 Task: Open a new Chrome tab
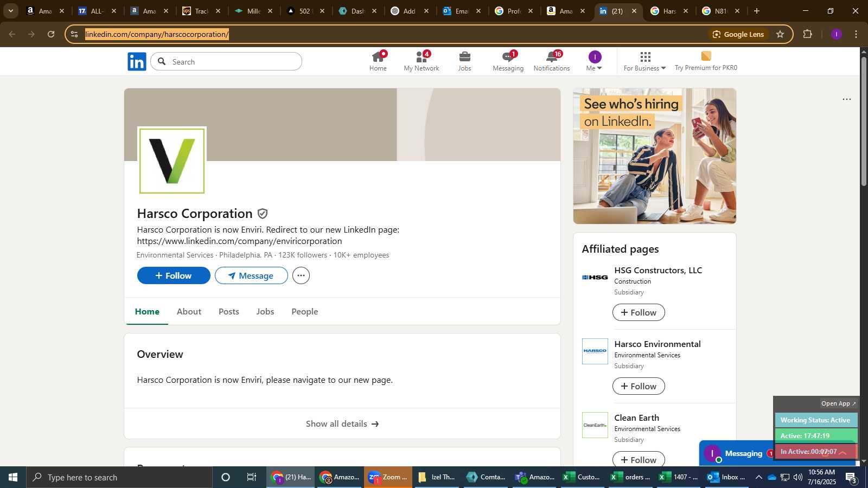(756, 11)
